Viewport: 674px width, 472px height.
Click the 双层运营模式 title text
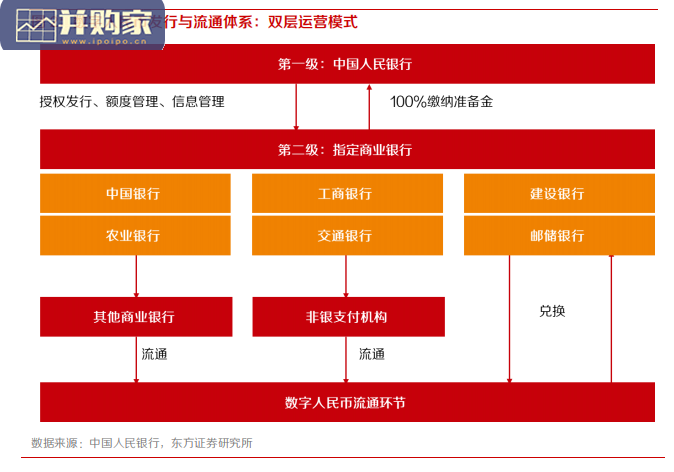coord(312,22)
